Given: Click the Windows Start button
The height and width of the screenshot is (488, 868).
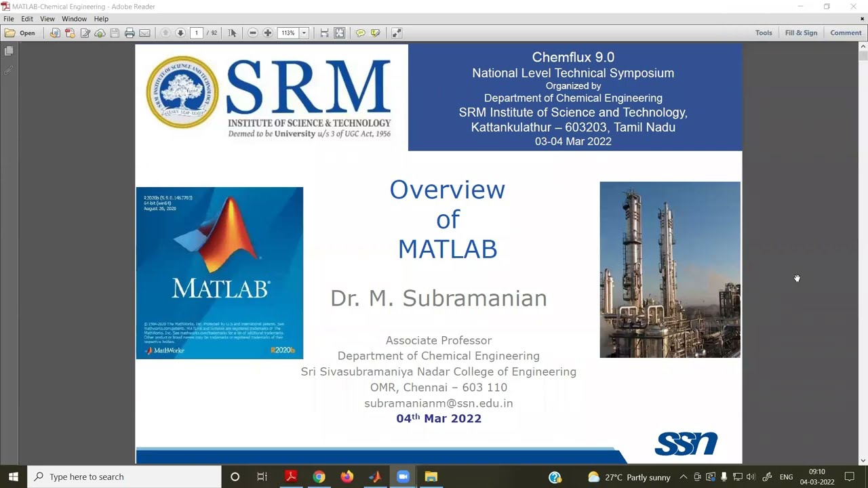Looking at the screenshot, I should (14, 476).
